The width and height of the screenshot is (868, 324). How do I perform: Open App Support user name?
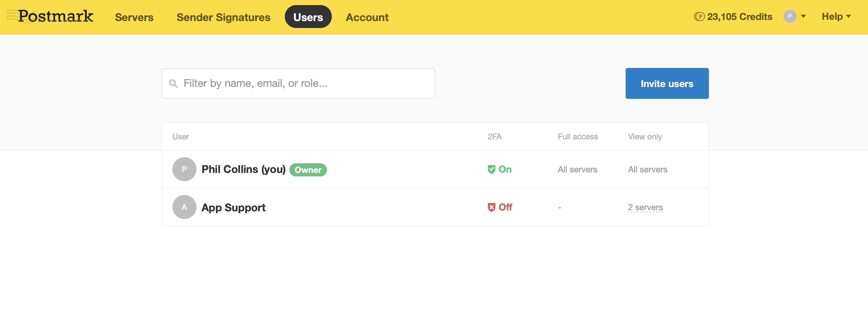click(x=233, y=208)
